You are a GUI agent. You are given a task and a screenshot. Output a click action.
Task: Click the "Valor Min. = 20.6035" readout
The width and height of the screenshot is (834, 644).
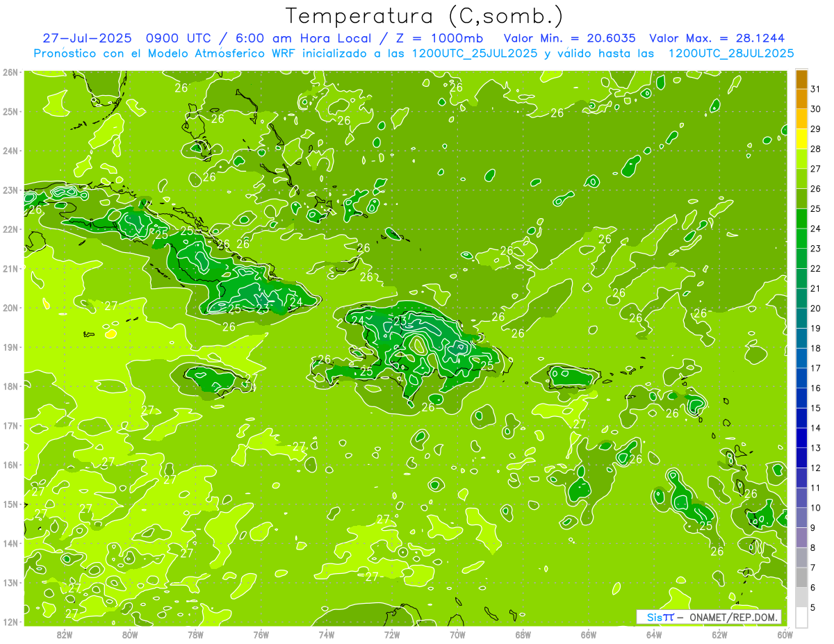coord(569,38)
